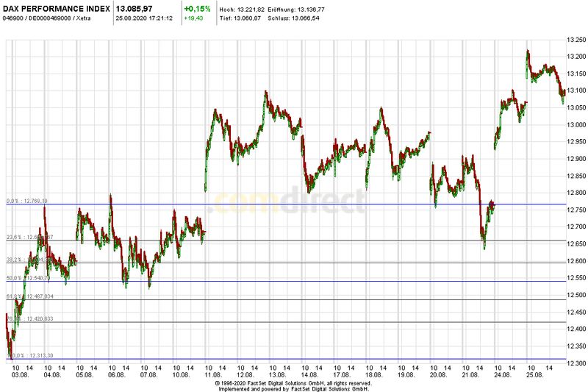Click the 14.08. date label
Viewport: 588px width, 392px height.
point(309,375)
